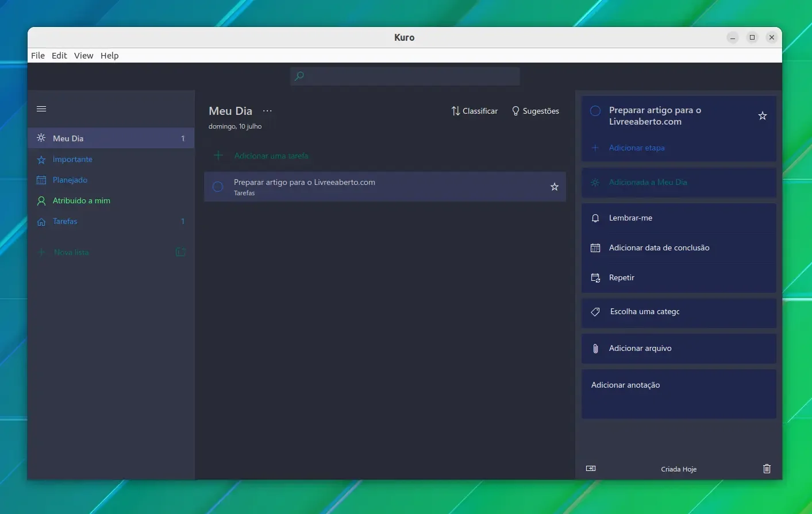Screen dimensions: 812x514
Task: Open the Edit menu
Action: tap(59, 56)
